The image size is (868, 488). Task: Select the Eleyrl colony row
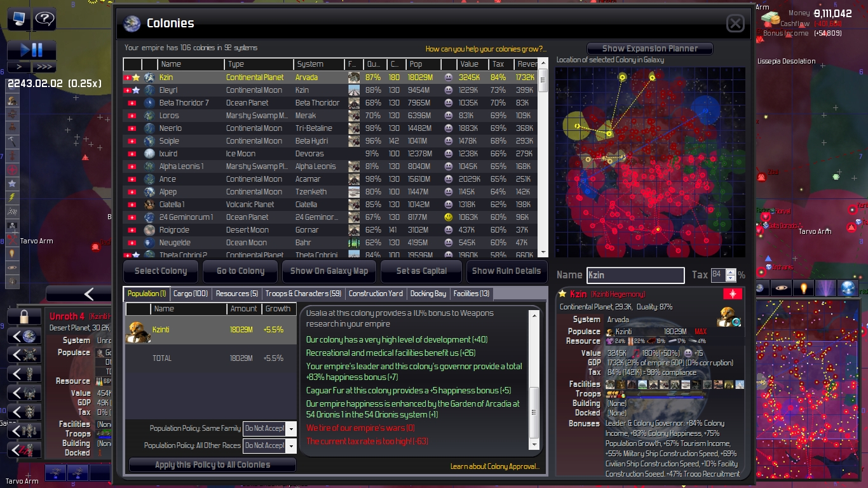coord(330,90)
